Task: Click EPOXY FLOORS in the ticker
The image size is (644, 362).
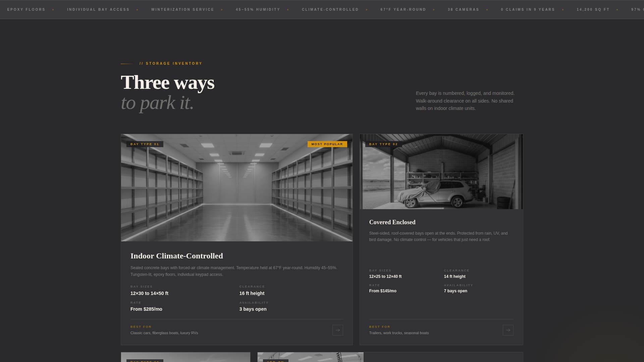Action: tap(26, 9)
